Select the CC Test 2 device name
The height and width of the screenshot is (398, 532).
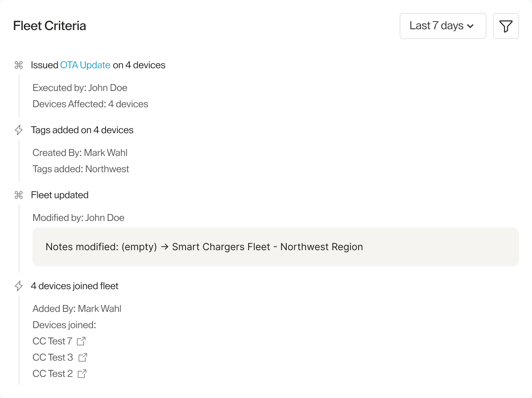coord(53,374)
